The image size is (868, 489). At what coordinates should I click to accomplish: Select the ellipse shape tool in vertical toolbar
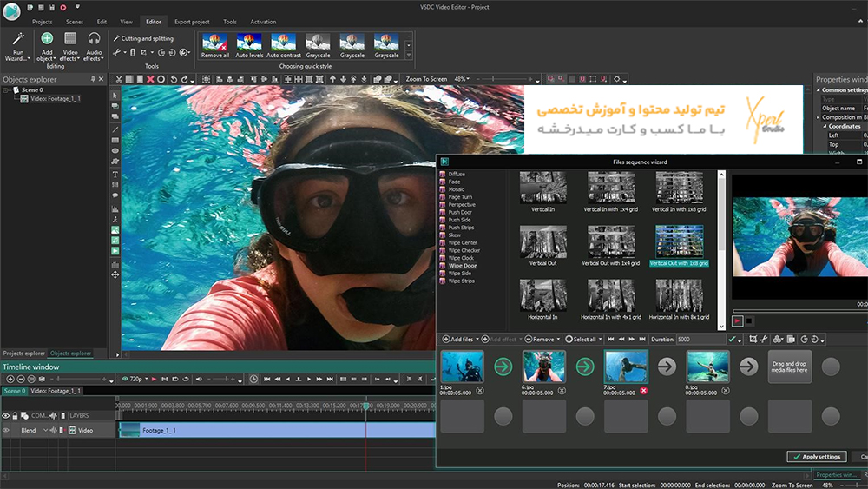115,150
